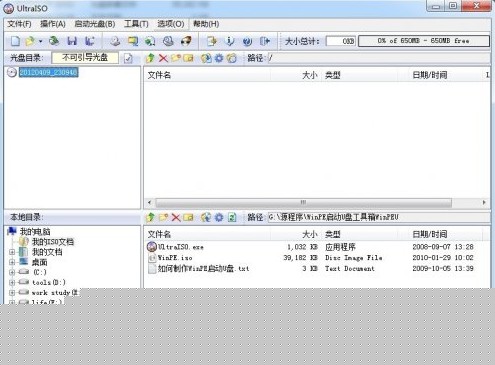Open the 文件(F) menu
Image resolution: width=495 pixels, height=365 pixels.
(19, 24)
